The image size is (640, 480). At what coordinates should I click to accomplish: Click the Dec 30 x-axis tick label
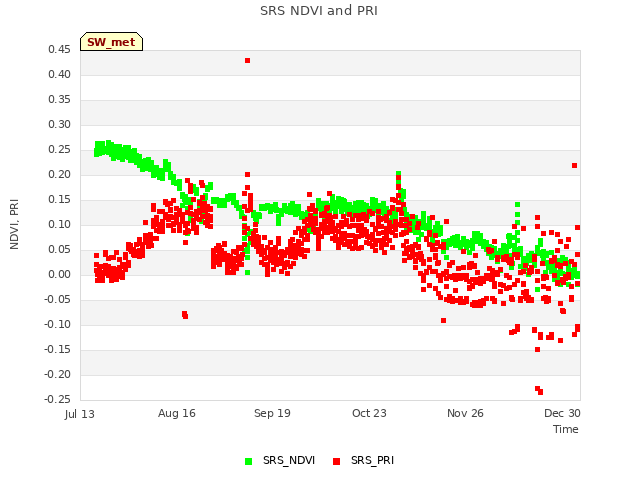tap(562, 413)
